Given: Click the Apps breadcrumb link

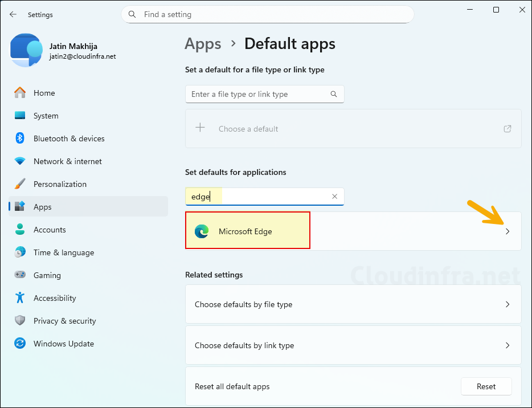Looking at the screenshot, I should pos(203,44).
